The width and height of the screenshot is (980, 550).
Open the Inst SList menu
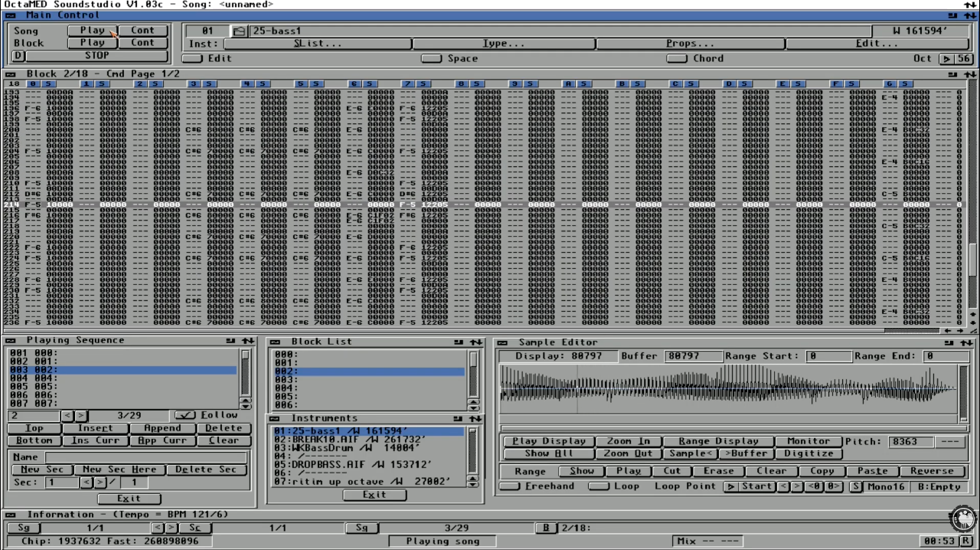pos(318,44)
